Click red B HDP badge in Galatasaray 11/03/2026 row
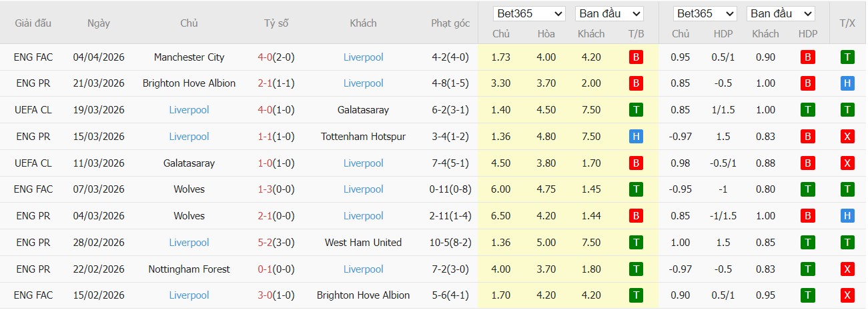Viewport: 868px width, 310px height. 808,163
